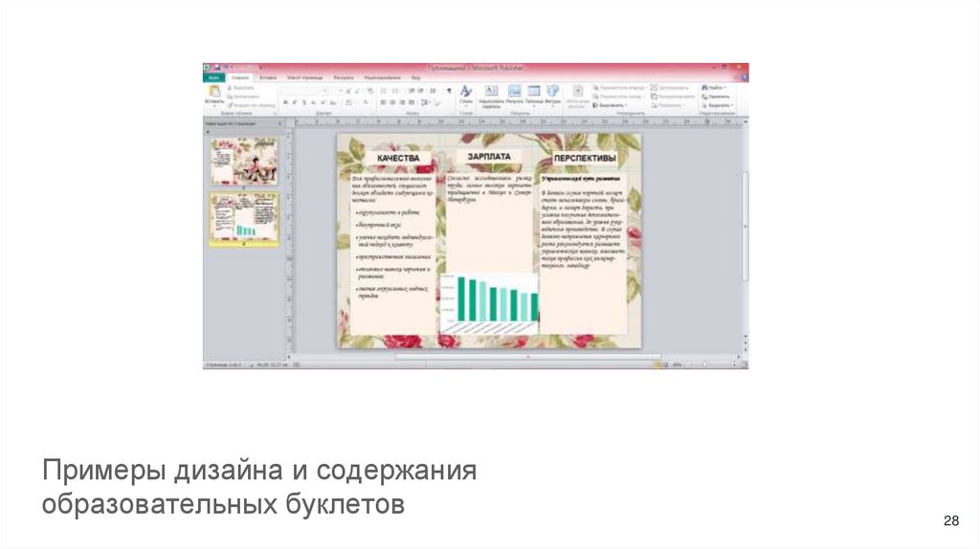The width and height of the screenshot is (980, 549).
Task: Open the Рецензирование ribbon tab
Action: (382, 78)
